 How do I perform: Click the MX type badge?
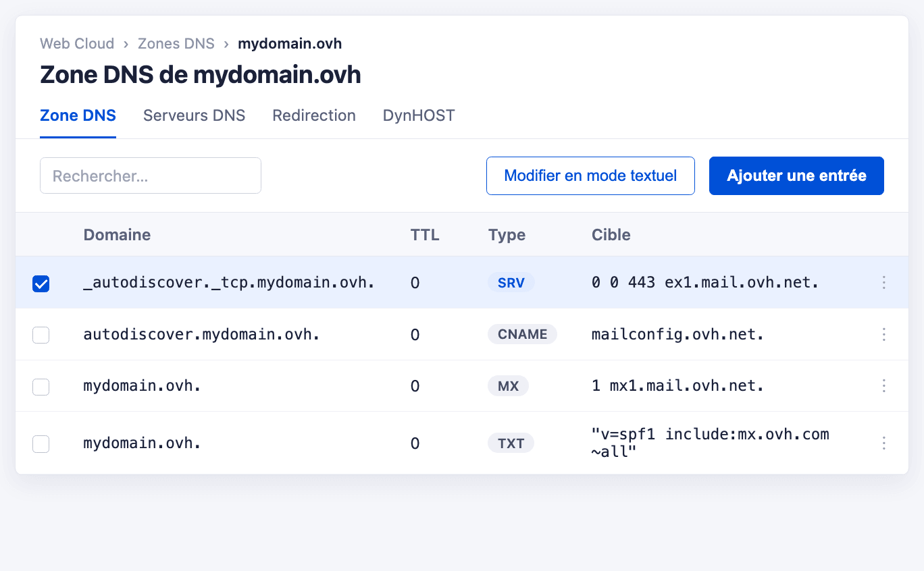coord(508,385)
